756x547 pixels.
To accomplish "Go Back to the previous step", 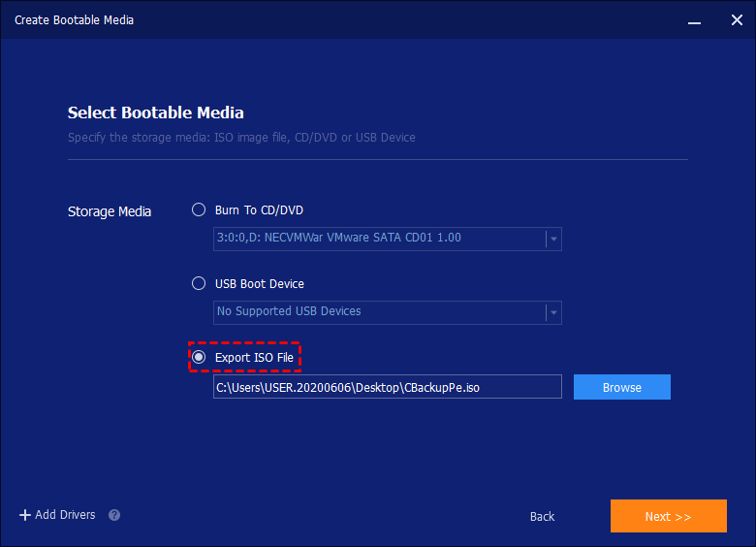I will click(x=542, y=516).
